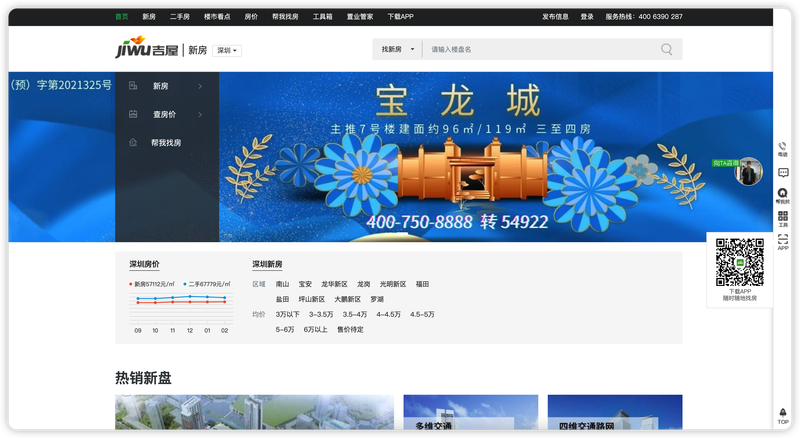Click the APP scan sidebar icon
Viewport: 800px width, 438px height.
pos(783,242)
